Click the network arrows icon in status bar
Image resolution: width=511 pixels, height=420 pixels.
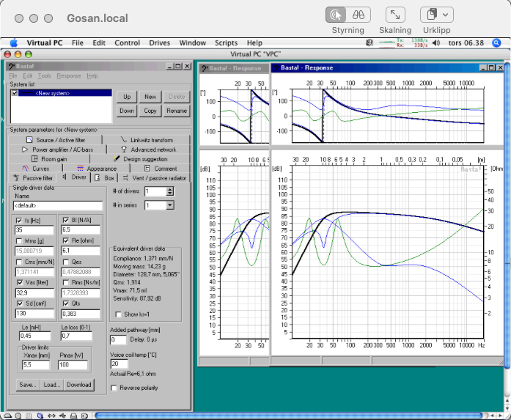(51, 416)
